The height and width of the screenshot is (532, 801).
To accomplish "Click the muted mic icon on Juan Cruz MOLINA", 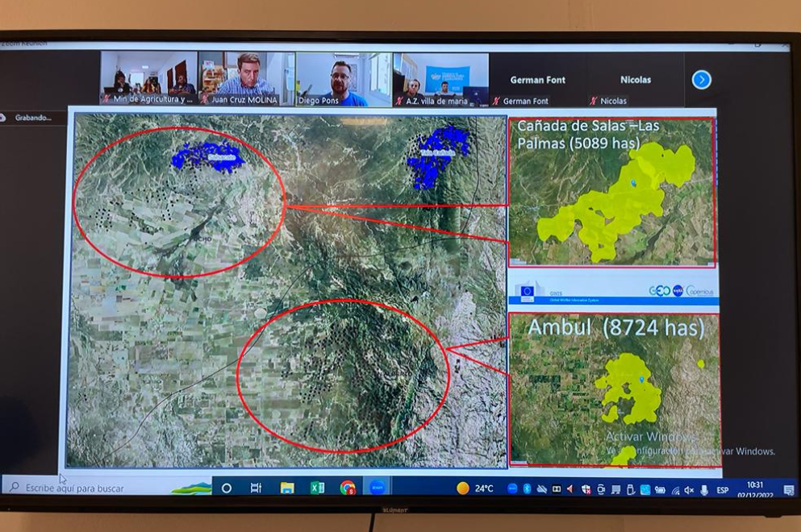I will point(204,100).
